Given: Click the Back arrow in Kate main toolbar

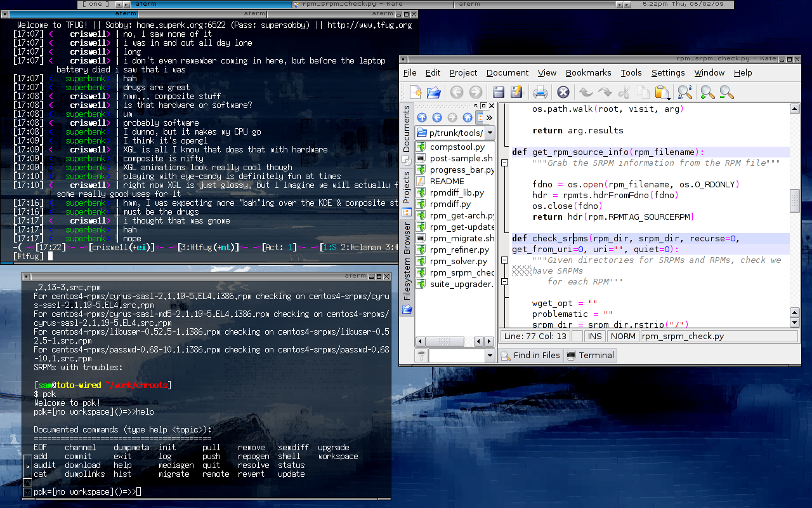Looking at the screenshot, I should pyautogui.click(x=456, y=92).
